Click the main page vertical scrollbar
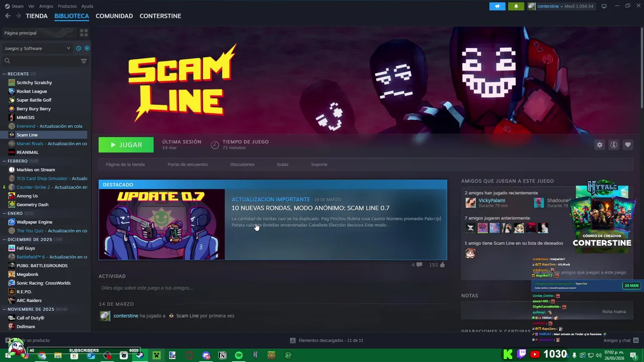Viewport: 644px width, 362px height. point(642,68)
